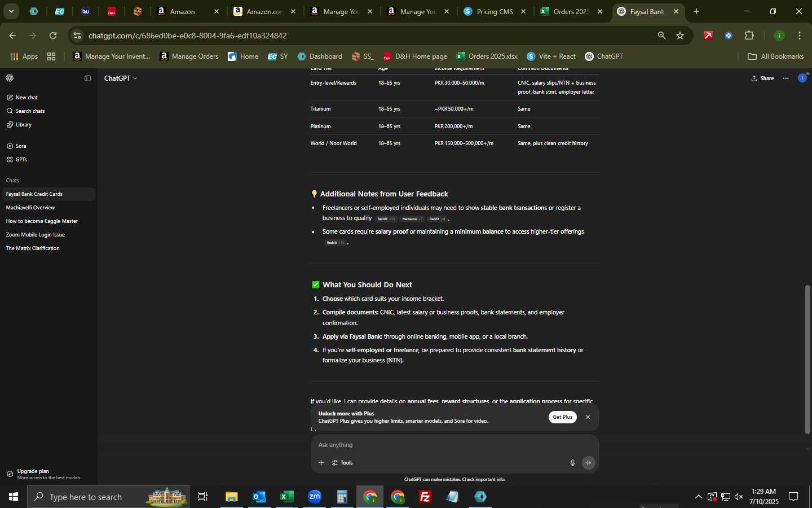The image size is (812, 508).
Task: Click the address bar URL
Action: pos(187,36)
